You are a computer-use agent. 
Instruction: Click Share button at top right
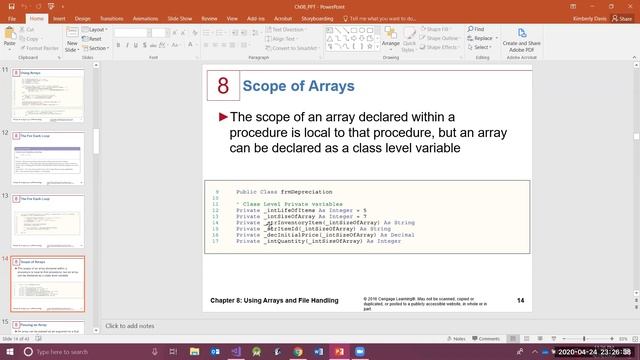coord(622,18)
